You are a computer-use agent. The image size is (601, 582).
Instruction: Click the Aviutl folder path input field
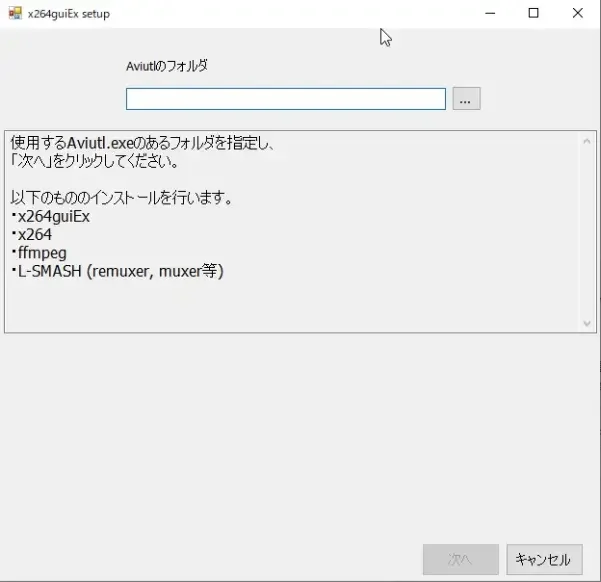(x=286, y=99)
